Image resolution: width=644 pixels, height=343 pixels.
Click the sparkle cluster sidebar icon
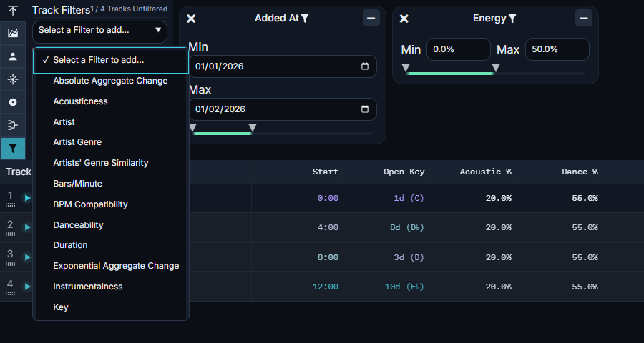click(13, 79)
